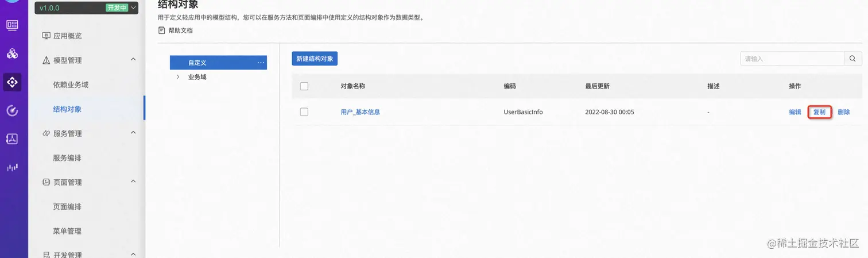Viewport: 868px width, 258px height.
Task: Open the 用户_基本信息 object link
Action: click(x=360, y=112)
